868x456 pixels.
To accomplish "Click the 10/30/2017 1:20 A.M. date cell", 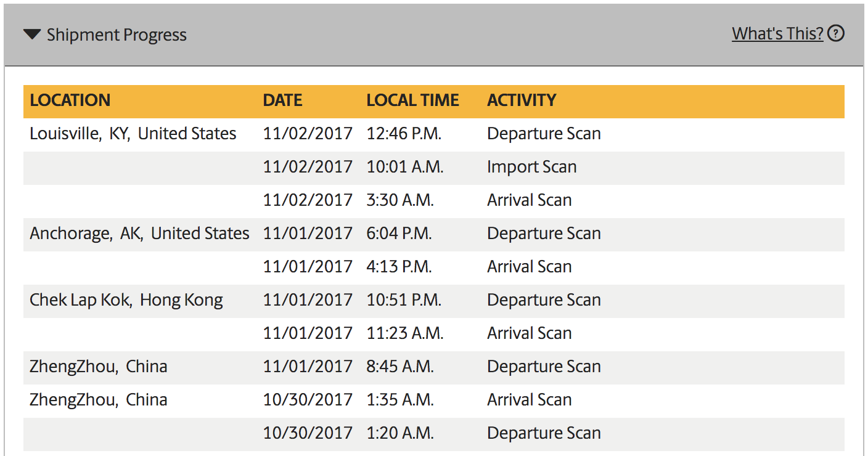I will point(308,433).
